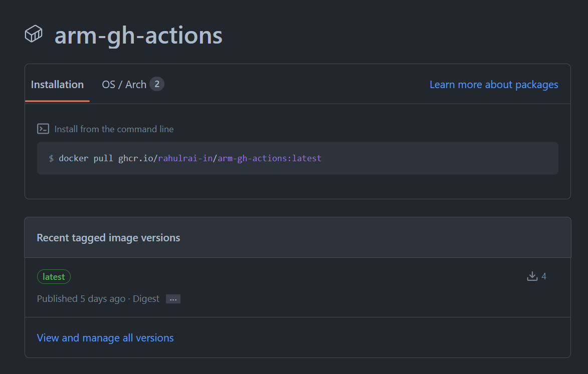The image size is (588, 374).
Task: Open the OS / Arch tab
Action: (x=124, y=85)
